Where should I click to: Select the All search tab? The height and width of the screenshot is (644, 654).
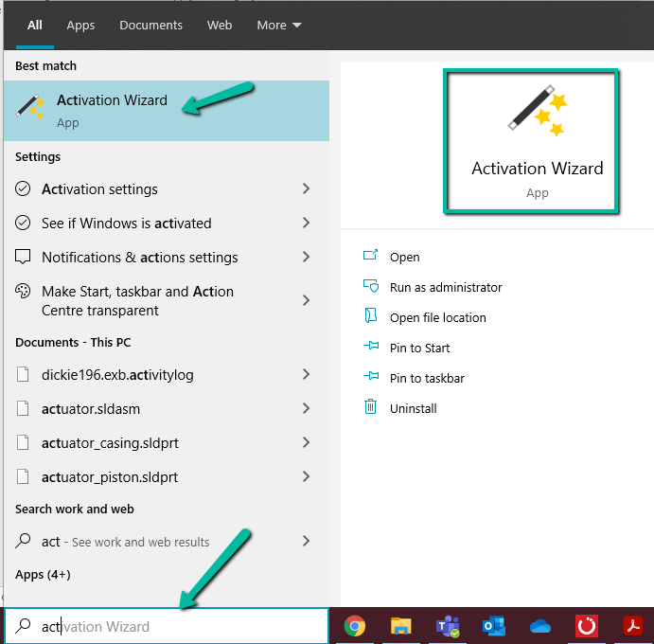point(35,25)
